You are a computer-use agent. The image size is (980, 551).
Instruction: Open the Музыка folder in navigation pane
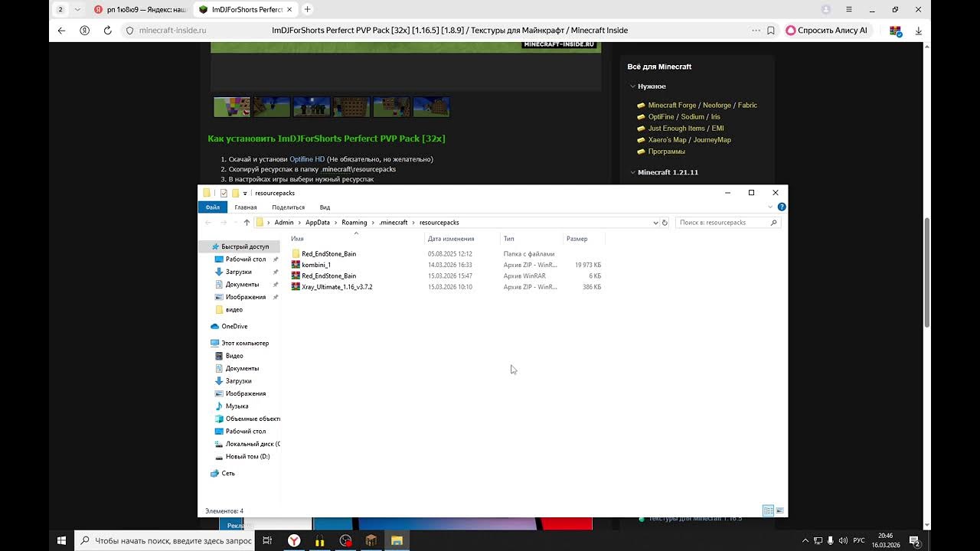(237, 406)
